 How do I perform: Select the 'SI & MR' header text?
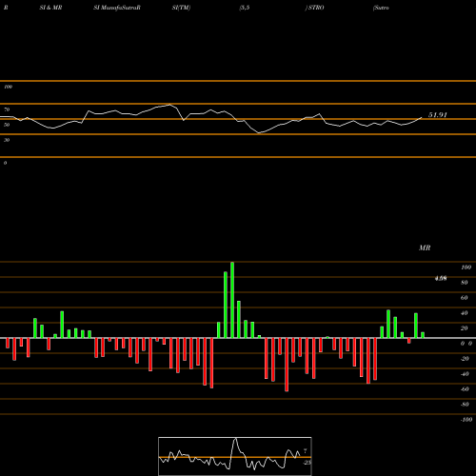tap(50, 8)
